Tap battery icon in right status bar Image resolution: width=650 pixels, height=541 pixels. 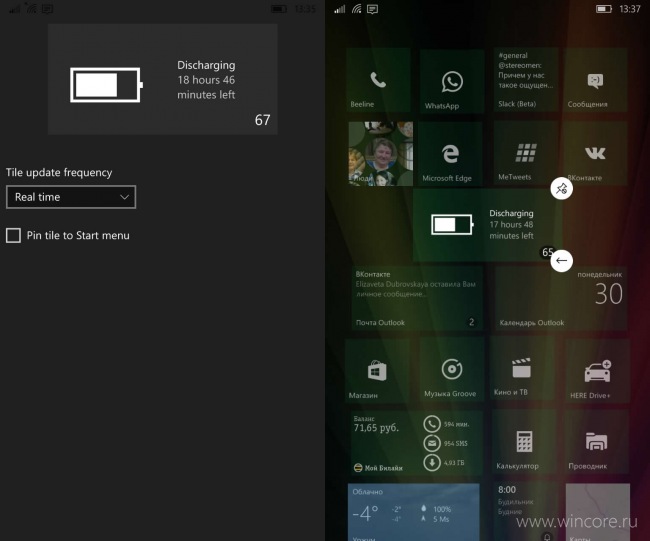coord(604,9)
